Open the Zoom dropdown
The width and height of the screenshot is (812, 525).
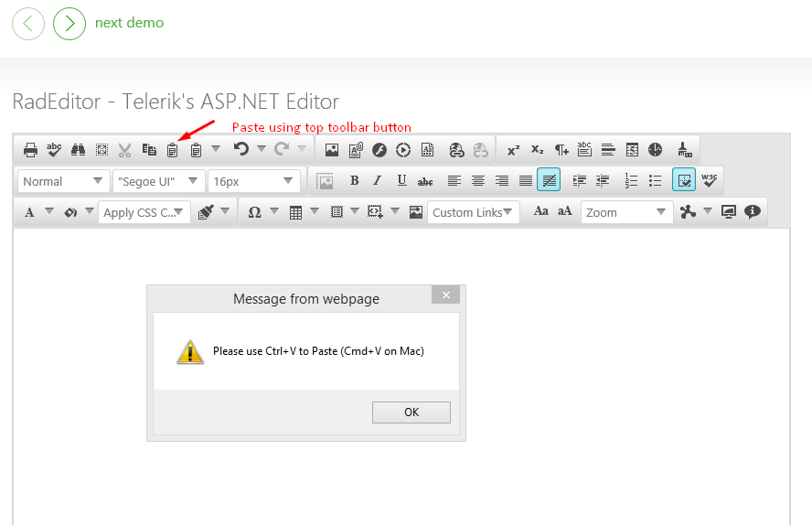click(626, 212)
